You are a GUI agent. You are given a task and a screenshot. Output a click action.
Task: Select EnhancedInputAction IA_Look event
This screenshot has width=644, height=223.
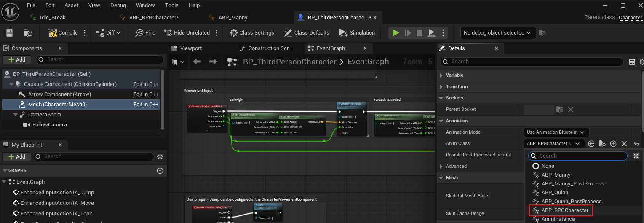pos(56,213)
